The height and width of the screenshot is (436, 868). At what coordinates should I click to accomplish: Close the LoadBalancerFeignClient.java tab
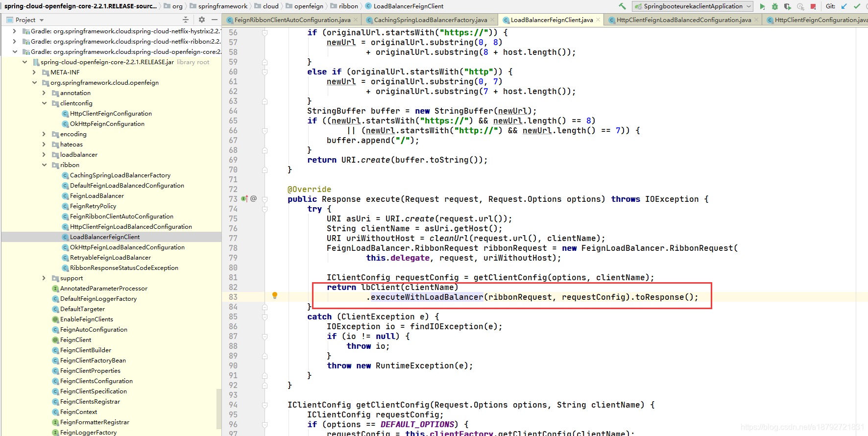coord(598,20)
